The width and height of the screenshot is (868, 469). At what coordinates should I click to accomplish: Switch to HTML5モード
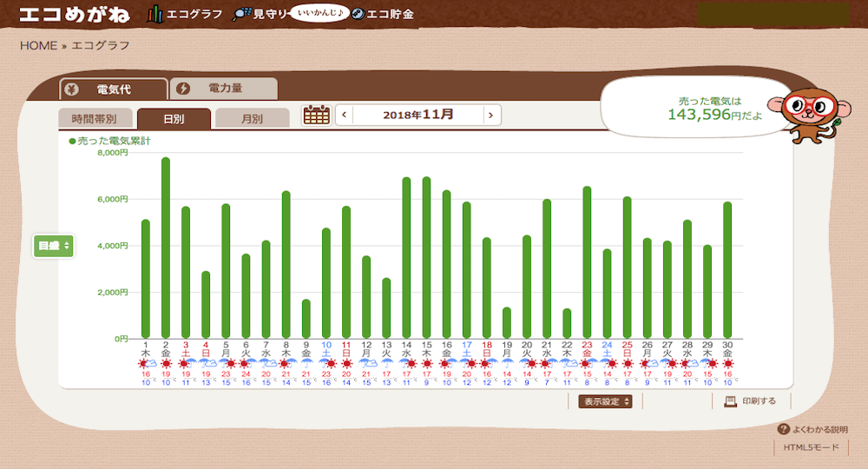tap(811, 447)
